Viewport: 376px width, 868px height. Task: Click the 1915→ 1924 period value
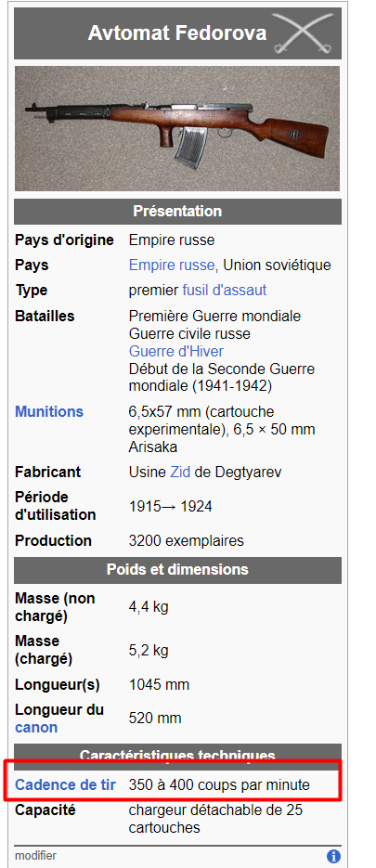coord(171,507)
